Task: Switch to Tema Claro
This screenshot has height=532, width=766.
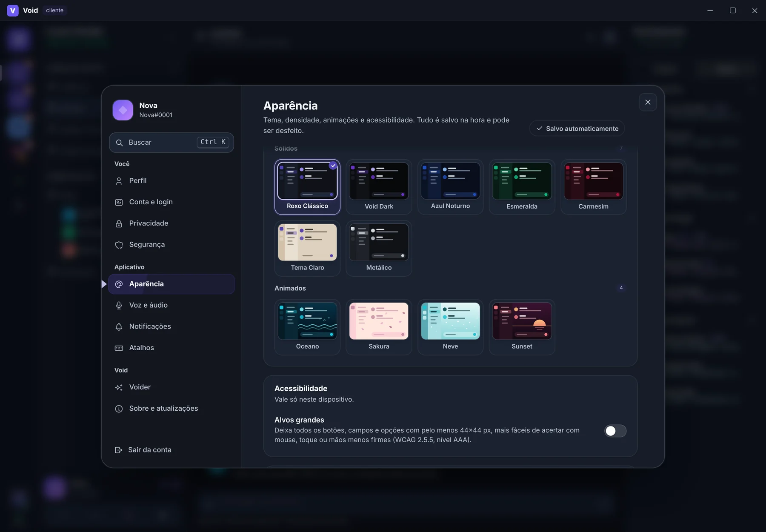Action: pyautogui.click(x=307, y=248)
